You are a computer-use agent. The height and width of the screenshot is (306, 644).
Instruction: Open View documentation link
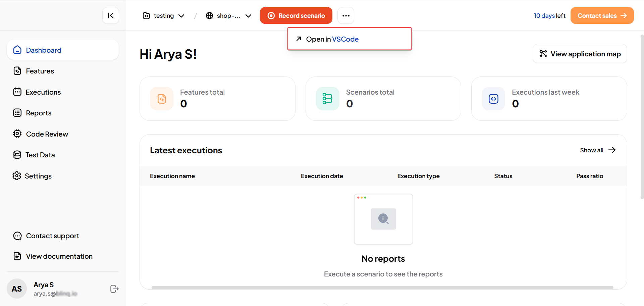pos(59,256)
